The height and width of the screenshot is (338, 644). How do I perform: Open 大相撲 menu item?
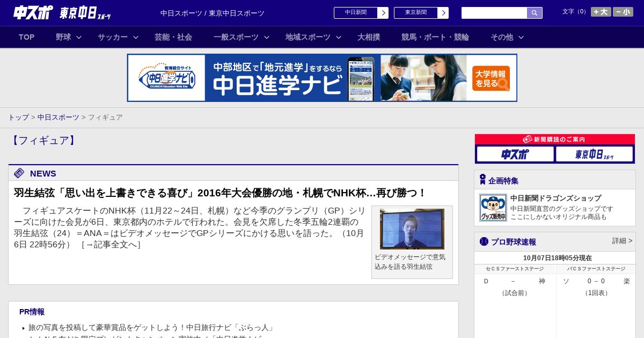(369, 37)
